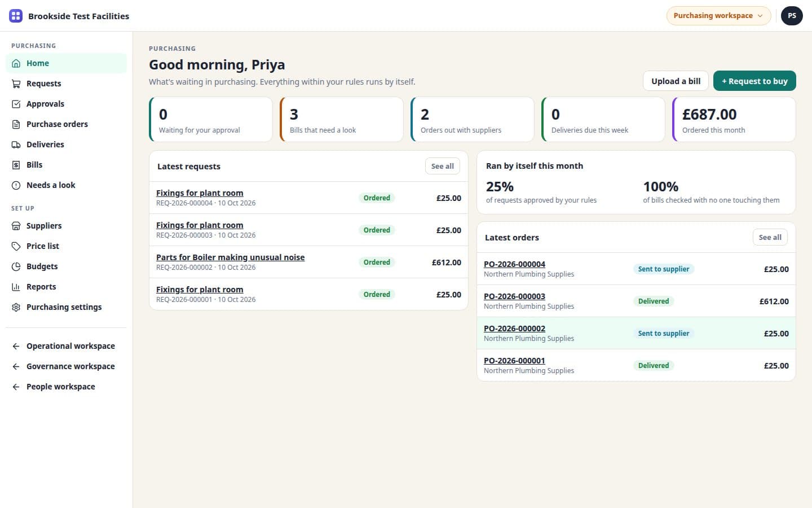Screen dimensions: 812x508
Task: Open the PS user avatar menu
Action: click(792, 16)
